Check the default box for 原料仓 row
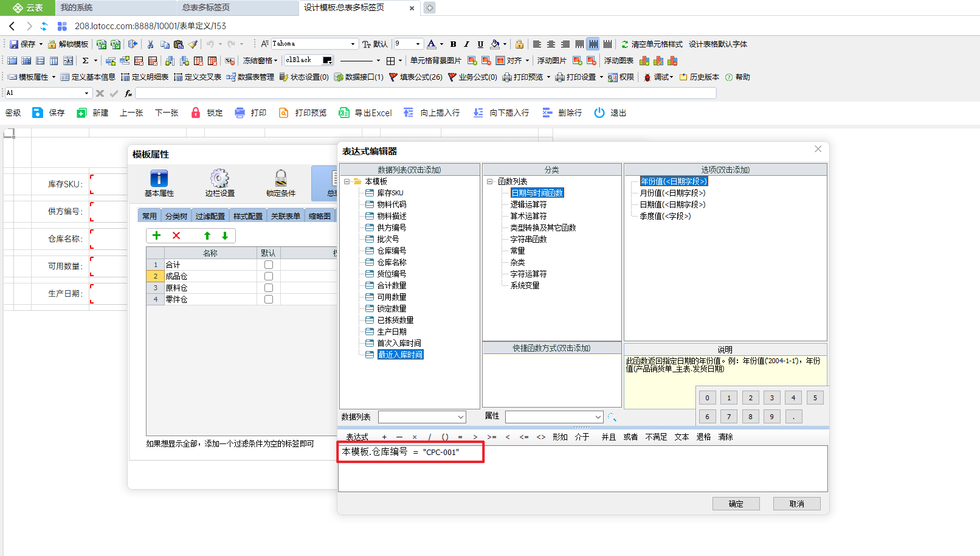The width and height of the screenshot is (980, 556). pyautogui.click(x=269, y=288)
